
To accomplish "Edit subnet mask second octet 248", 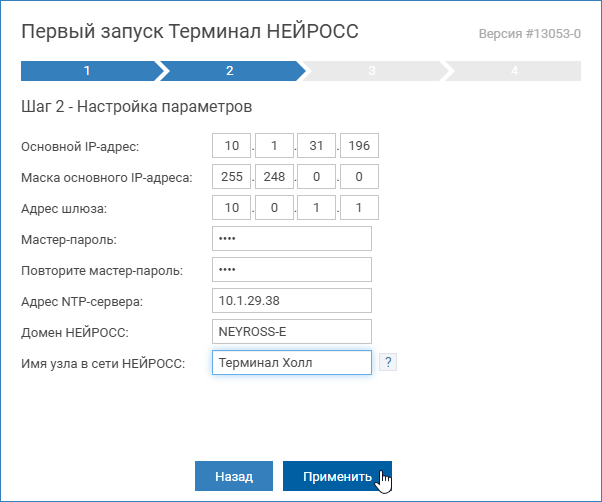I will (x=274, y=177).
